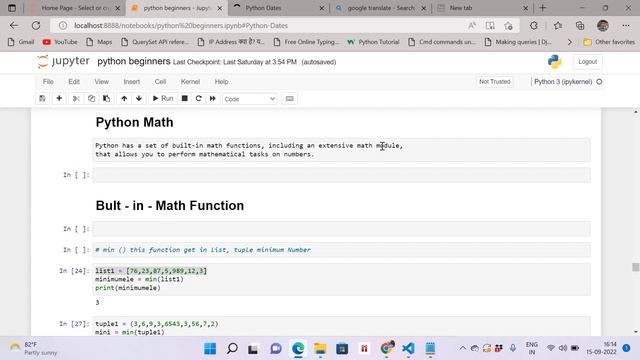Open the Gmail bookmark
The height and width of the screenshot is (360, 640).
tap(21, 42)
